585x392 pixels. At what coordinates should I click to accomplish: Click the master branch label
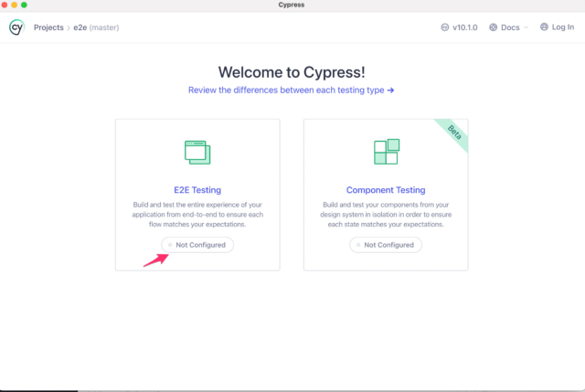(104, 27)
